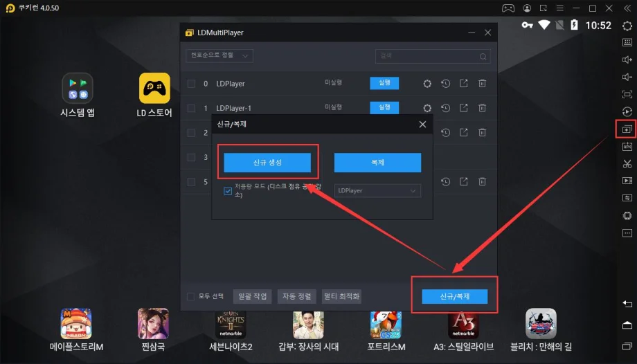This screenshot has width=637, height=364.
Task: Click the search magnifier icon
Action: 483,57
